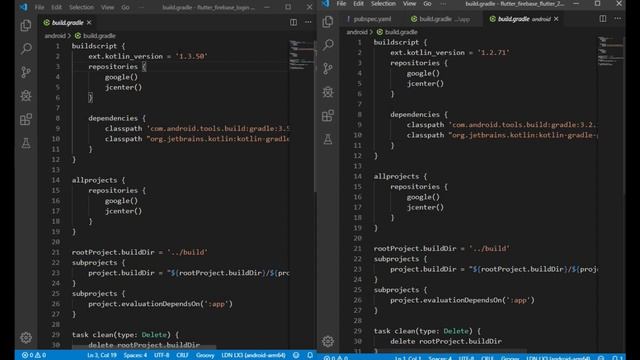Open Source Control in the left window
The height and width of the screenshot is (360, 640).
[26, 72]
